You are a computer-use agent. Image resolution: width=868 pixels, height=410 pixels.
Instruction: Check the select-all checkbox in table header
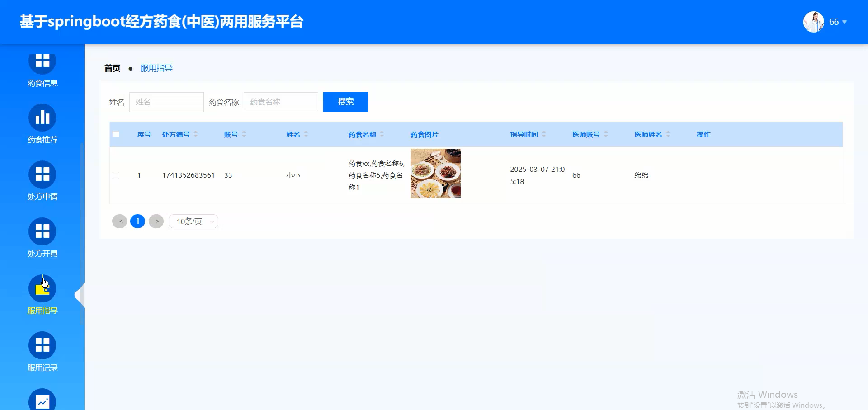click(x=116, y=134)
